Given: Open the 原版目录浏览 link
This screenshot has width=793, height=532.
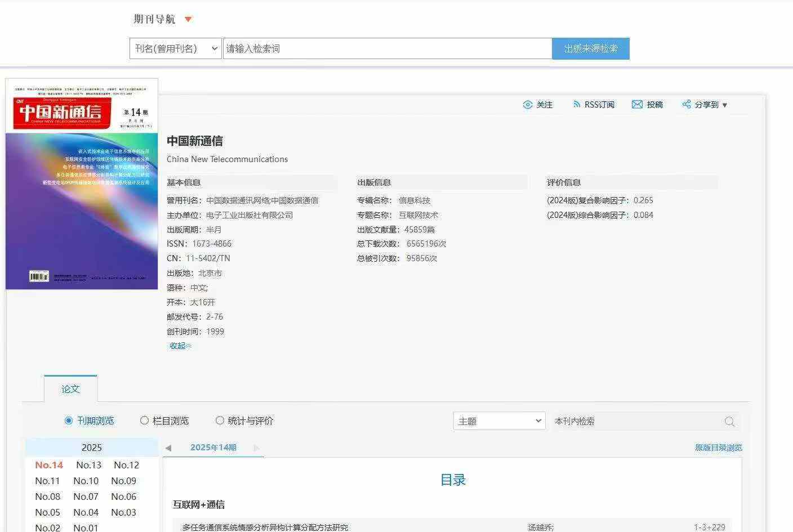Looking at the screenshot, I should [x=718, y=448].
